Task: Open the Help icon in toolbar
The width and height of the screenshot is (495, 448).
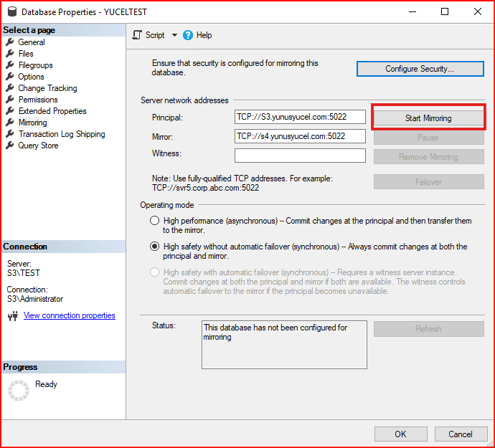Action: (x=188, y=35)
